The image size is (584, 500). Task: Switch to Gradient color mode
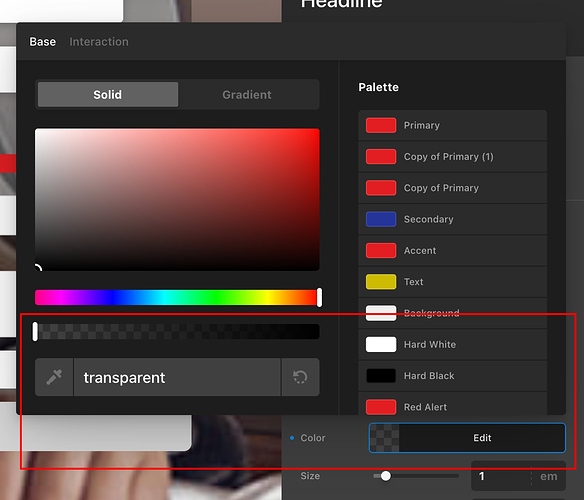(247, 95)
